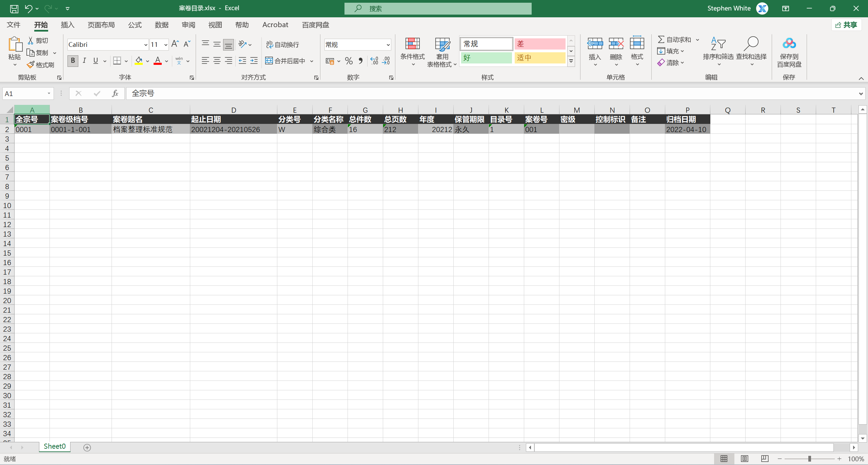Viewport: 868px width, 465px height.
Task: Switch to the Page Layout tab
Action: click(x=101, y=25)
